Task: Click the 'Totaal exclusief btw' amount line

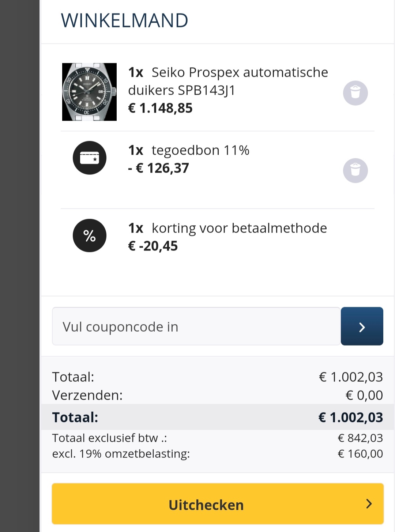Action: [x=217, y=438]
